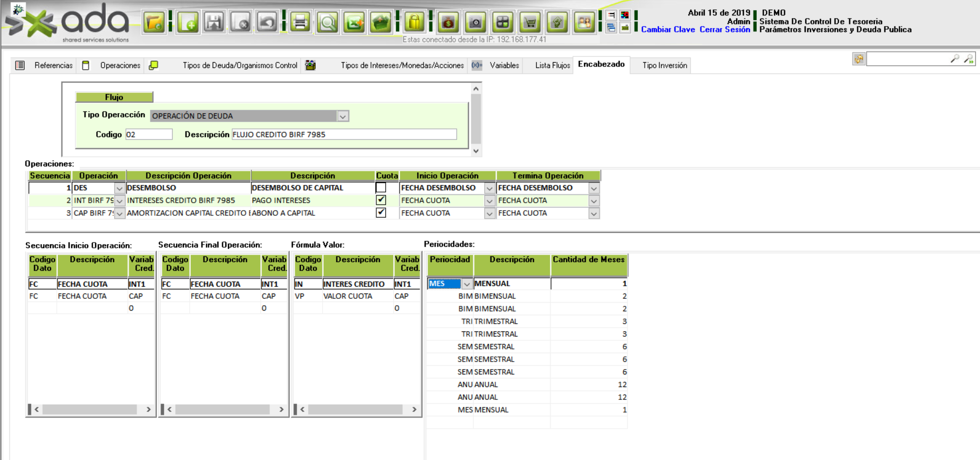Click the new record toolbar icon

tap(188, 22)
